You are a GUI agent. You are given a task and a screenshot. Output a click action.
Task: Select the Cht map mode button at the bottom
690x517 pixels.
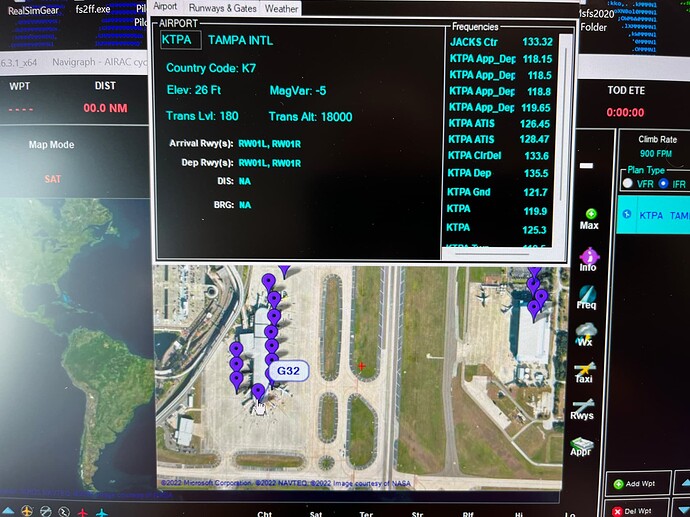coord(264,514)
